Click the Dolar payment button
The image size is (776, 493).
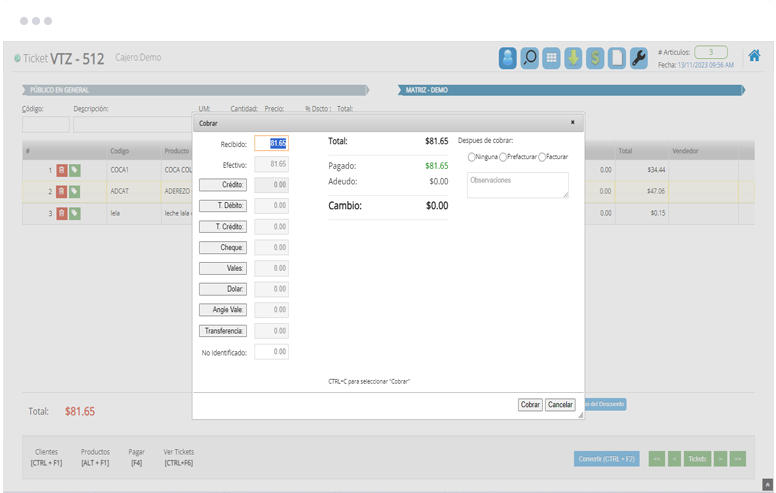point(223,289)
